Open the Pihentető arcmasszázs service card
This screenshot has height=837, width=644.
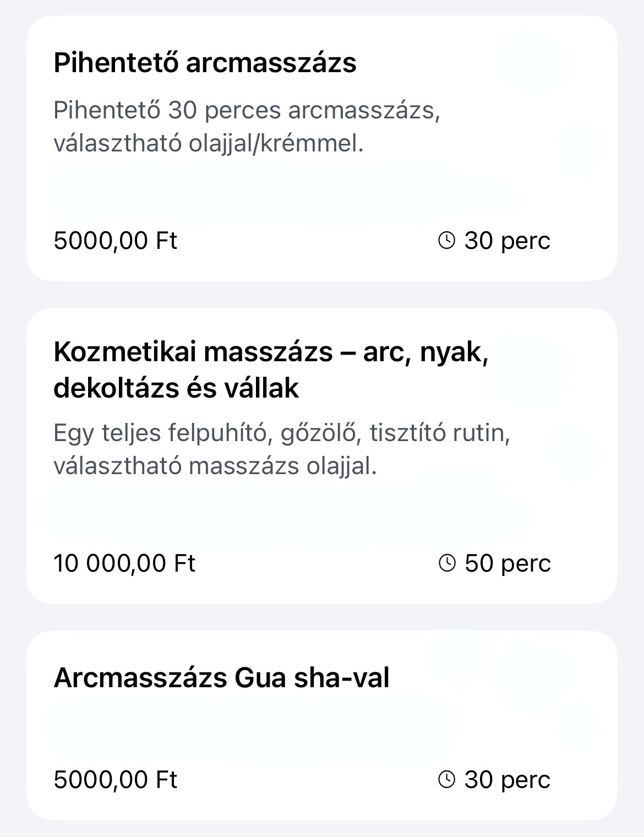click(x=322, y=149)
